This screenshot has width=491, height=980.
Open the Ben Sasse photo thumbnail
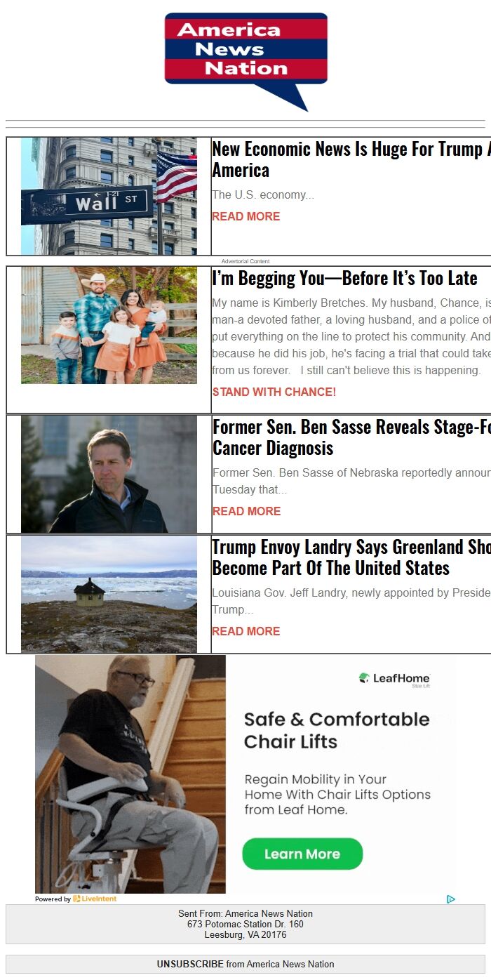pos(109,474)
